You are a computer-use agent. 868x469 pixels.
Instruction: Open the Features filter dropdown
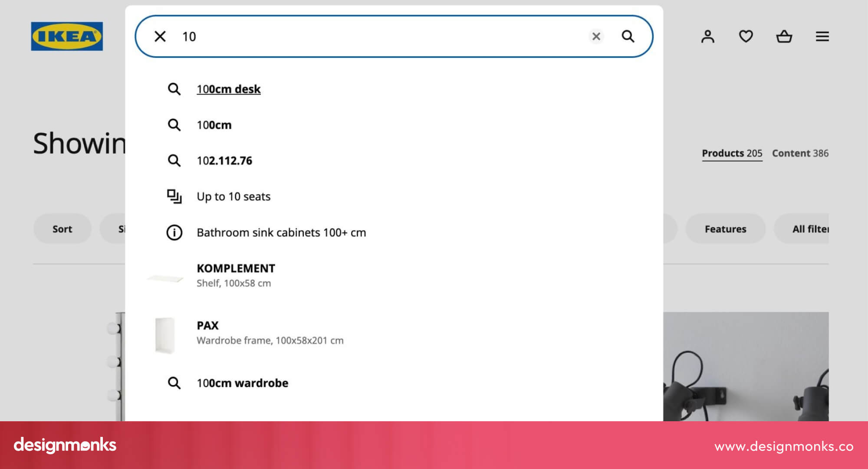[x=725, y=229]
